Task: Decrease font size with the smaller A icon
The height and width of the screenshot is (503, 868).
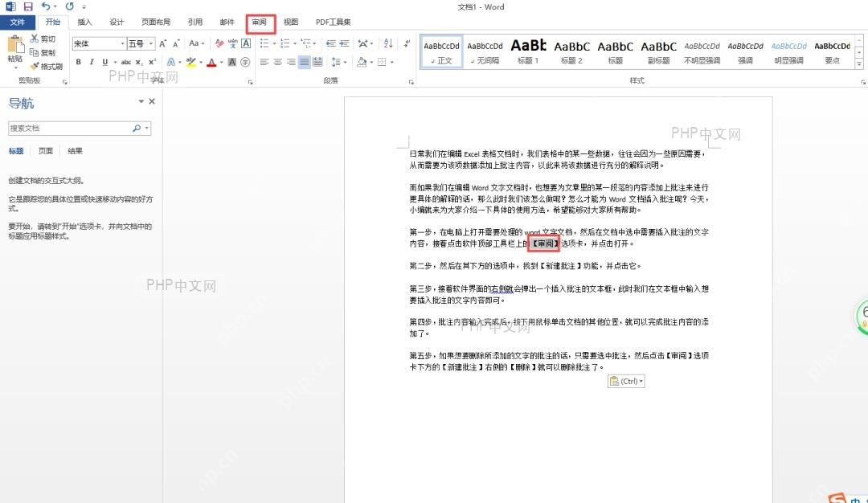Action: point(176,43)
